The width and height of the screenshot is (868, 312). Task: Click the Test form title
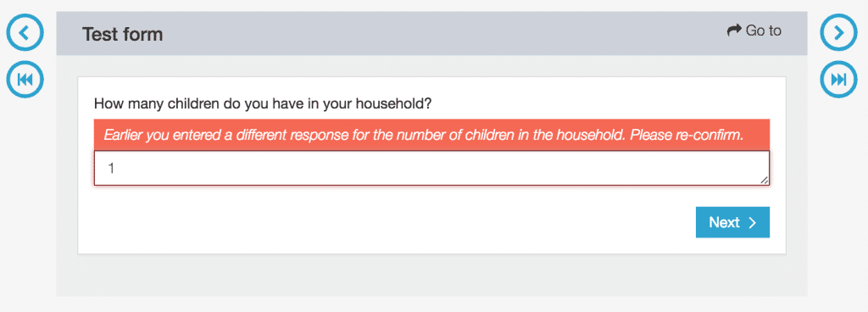(122, 34)
